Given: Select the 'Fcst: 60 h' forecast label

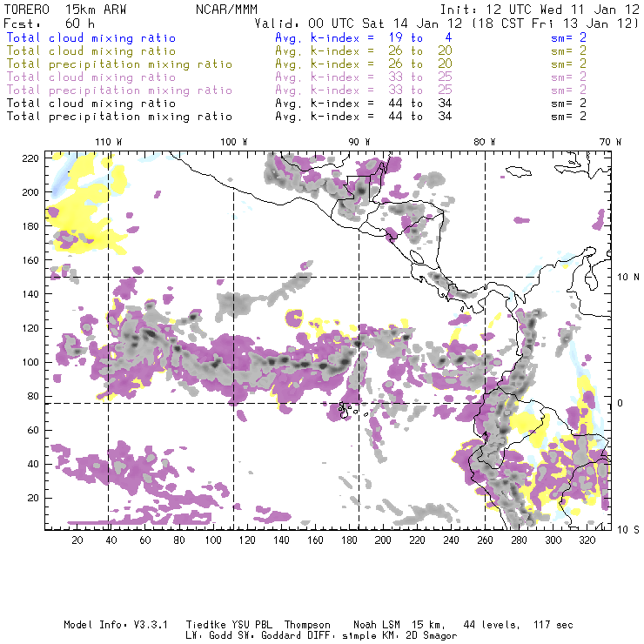Looking at the screenshot, I should [x=49, y=23].
